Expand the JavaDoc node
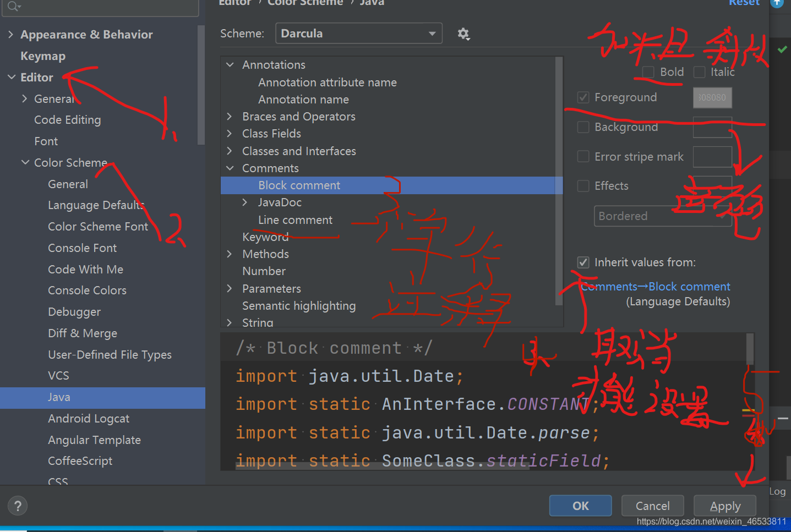This screenshot has height=532, width=791. [x=245, y=202]
